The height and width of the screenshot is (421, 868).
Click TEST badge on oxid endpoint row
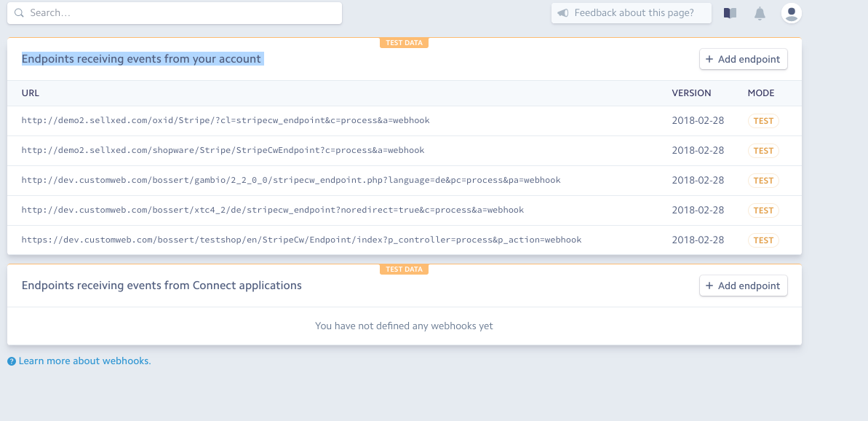pyautogui.click(x=763, y=121)
